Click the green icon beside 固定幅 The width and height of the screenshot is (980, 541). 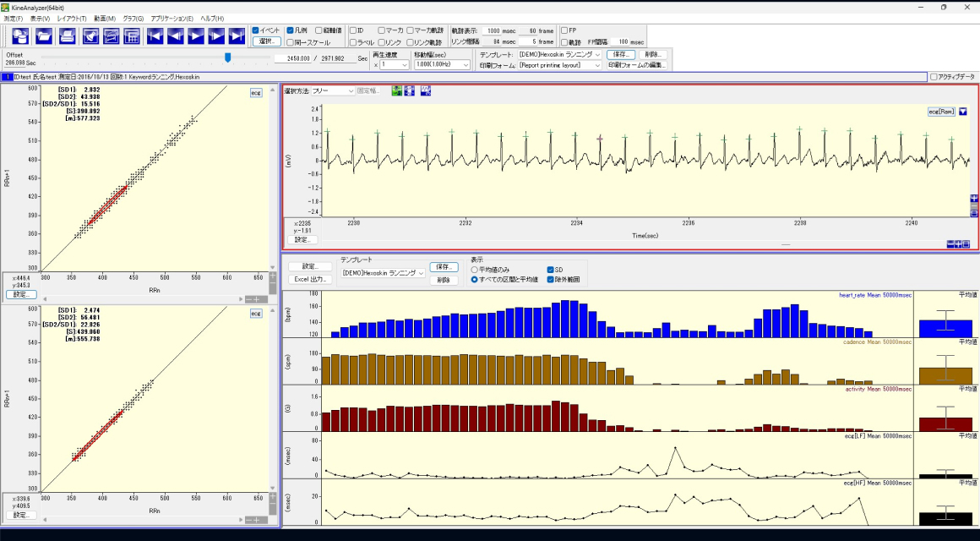396,90
